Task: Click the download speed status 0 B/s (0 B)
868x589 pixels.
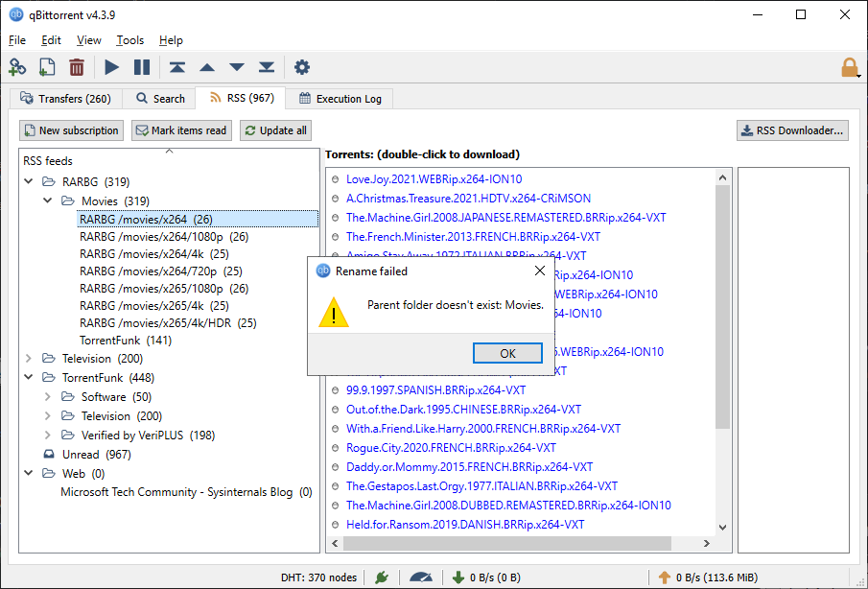Action: pyautogui.click(x=486, y=577)
